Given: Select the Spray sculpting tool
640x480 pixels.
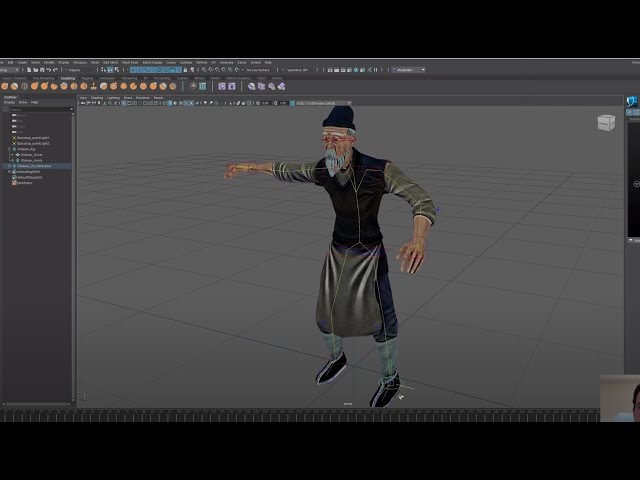Looking at the screenshot, I should pyautogui.click(x=74, y=86).
